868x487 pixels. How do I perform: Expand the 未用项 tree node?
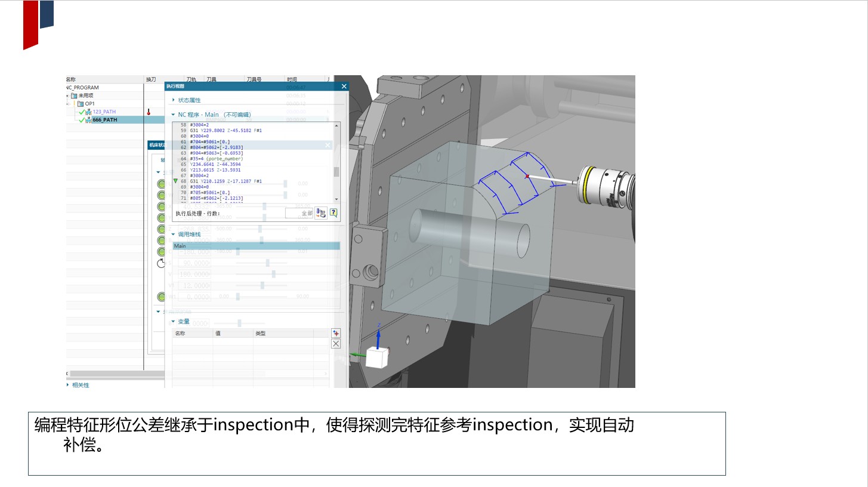pos(67,95)
